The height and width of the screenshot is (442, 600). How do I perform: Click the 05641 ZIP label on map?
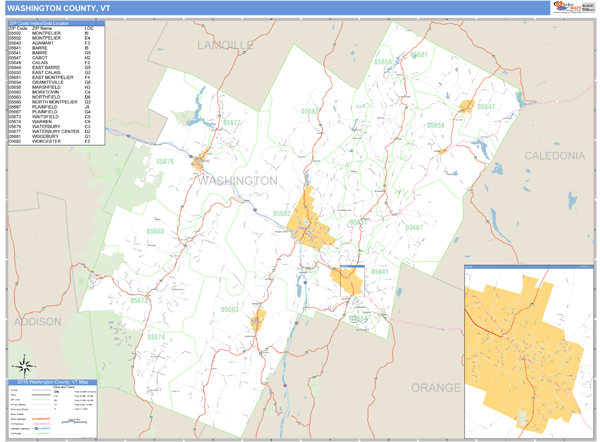pyautogui.click(x=380, y=272)
